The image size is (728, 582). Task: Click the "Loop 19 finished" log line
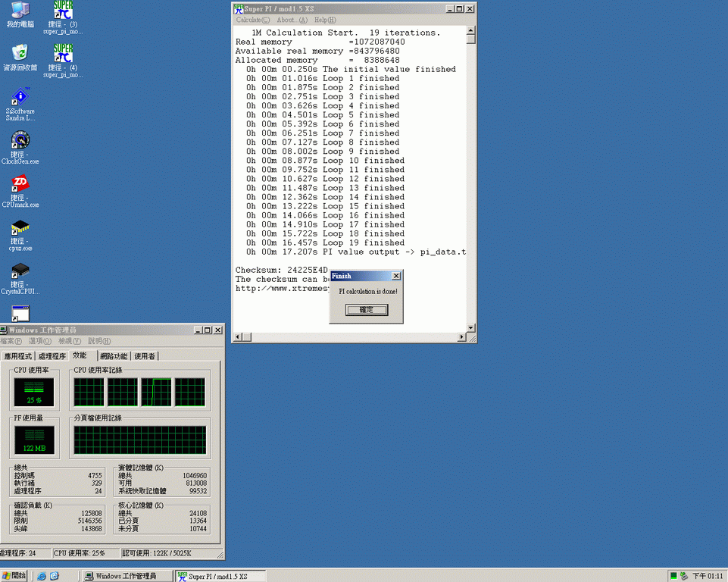point(326,242)
